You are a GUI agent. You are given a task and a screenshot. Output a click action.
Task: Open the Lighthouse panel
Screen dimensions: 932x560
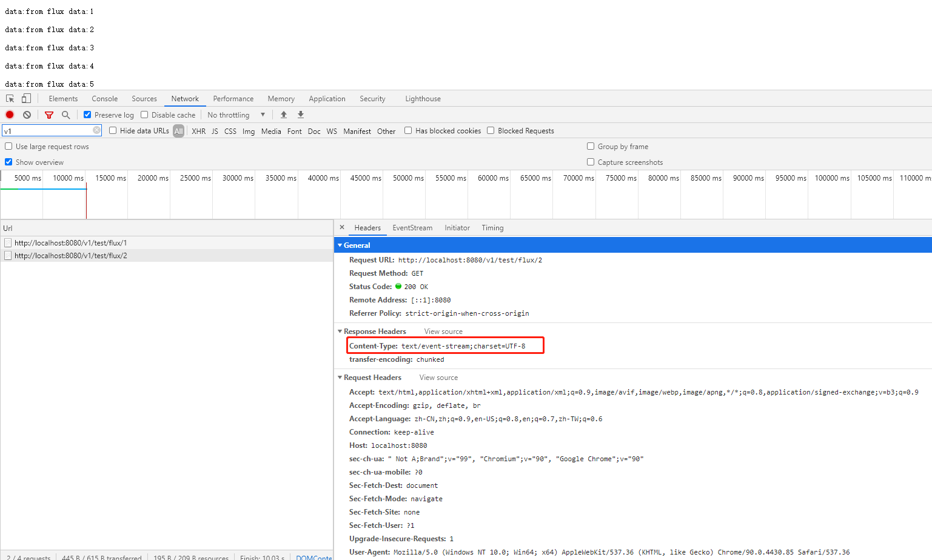[x=423, y=99]
